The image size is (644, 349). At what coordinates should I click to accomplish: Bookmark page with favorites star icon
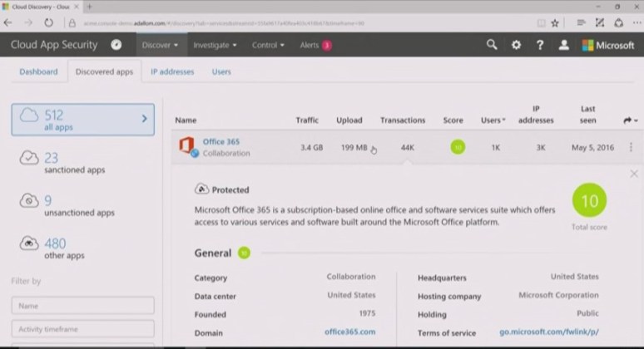pos(555,23)
